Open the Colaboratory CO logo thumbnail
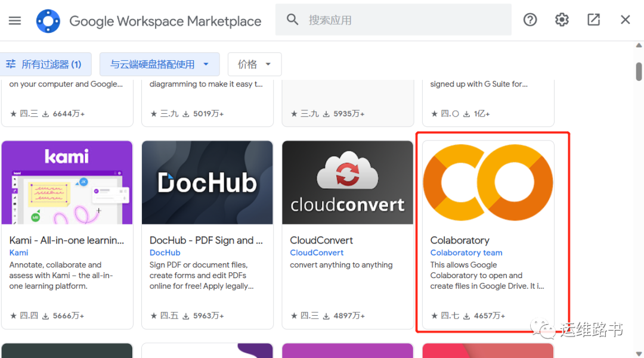 point(488,182)
